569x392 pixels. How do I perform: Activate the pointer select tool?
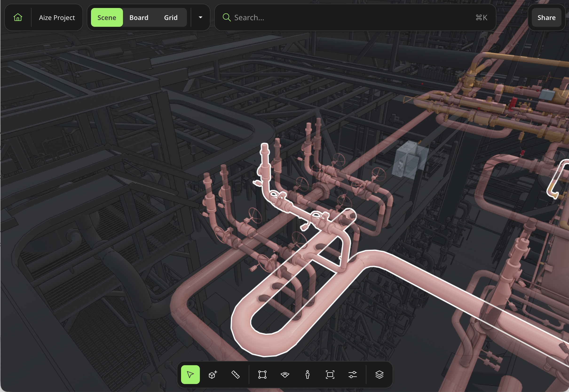click(190, 375)
